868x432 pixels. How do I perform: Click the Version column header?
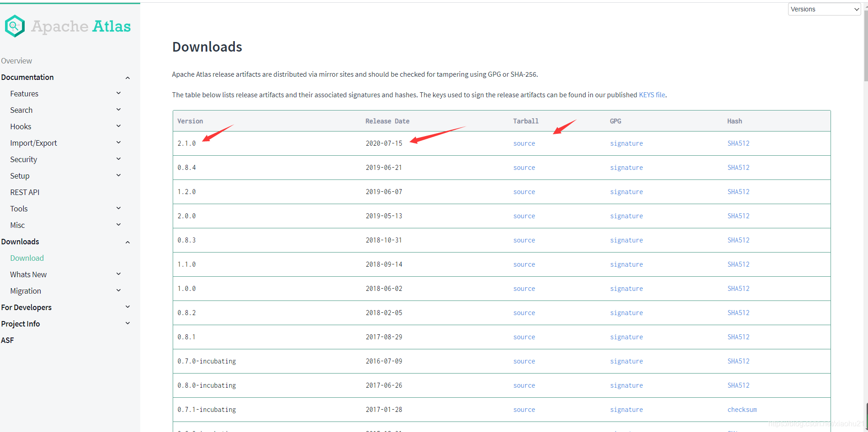point(190,121)
